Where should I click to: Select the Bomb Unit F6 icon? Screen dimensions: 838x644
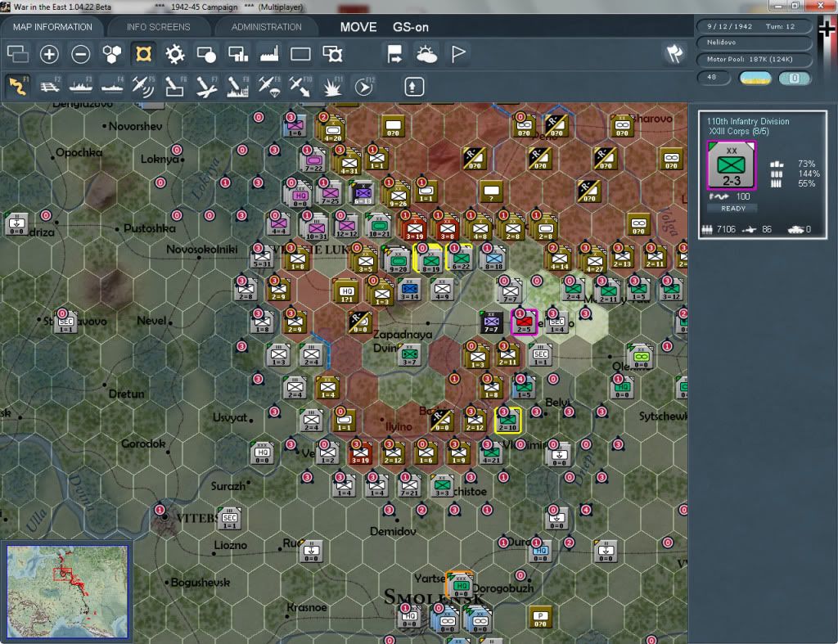[x=175, y=85]
